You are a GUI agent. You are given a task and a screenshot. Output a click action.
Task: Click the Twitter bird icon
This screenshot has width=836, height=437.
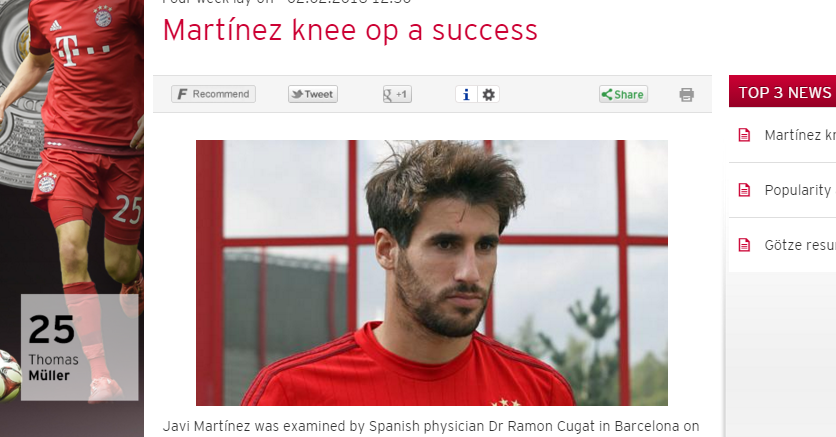[x=298, y=94]
